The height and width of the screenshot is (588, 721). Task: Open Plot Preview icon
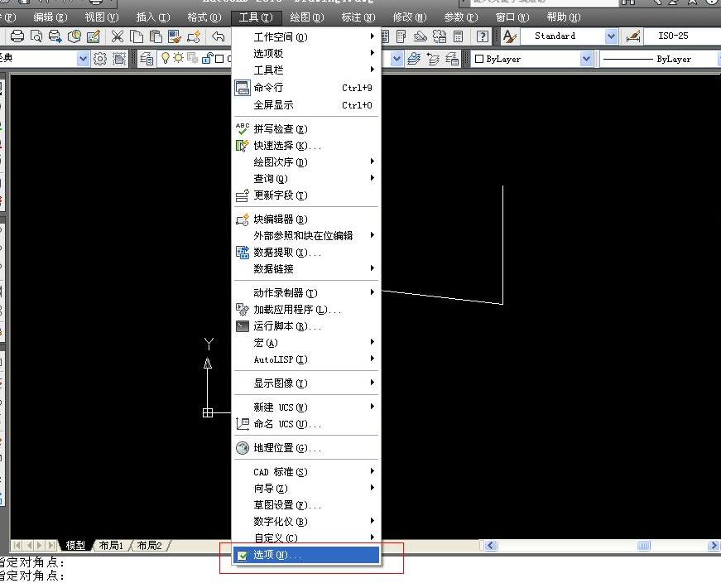36,36
